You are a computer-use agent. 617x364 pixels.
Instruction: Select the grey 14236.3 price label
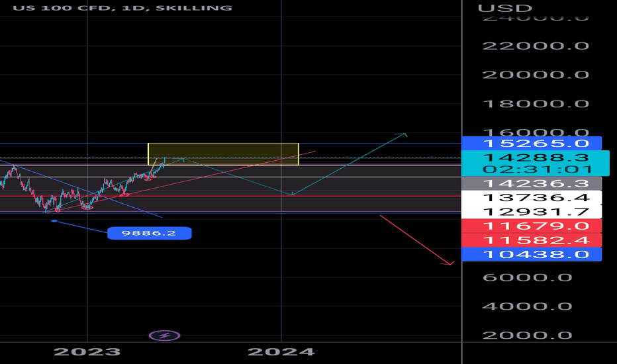point(532,183)
